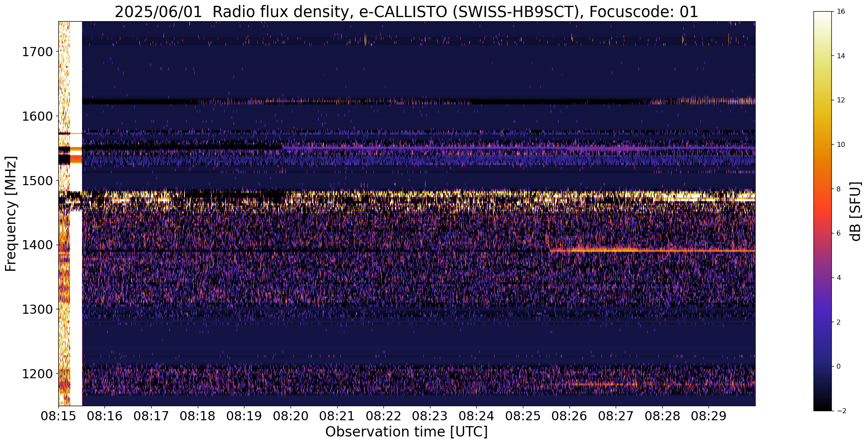Click the colorbar 4 tick label
Image resolution: width=868 pixels, height=444 pixels.
pyautogui.click(x=838, y=278)
